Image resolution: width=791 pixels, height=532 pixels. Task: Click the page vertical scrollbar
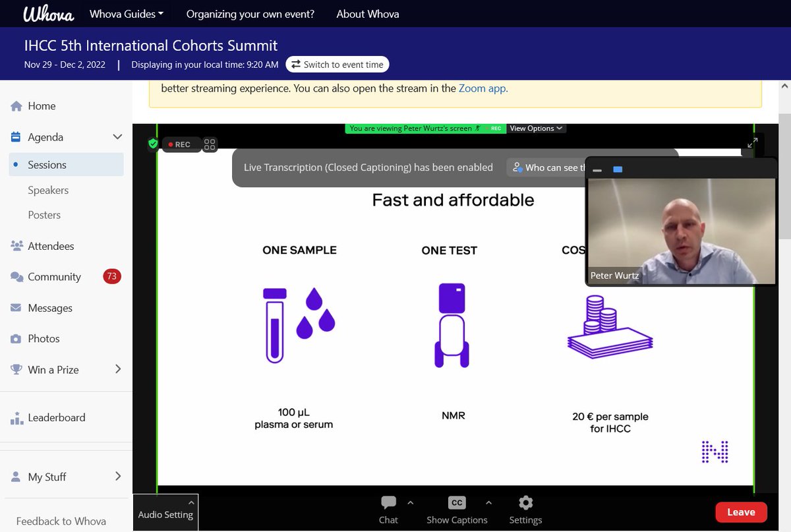(x=784, y=176)
